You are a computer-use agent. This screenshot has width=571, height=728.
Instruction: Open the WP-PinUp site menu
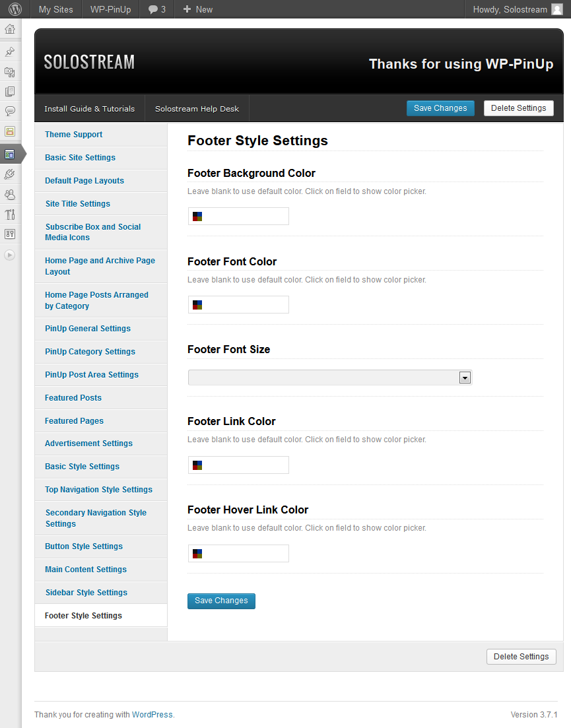click(x=110, y=9)
